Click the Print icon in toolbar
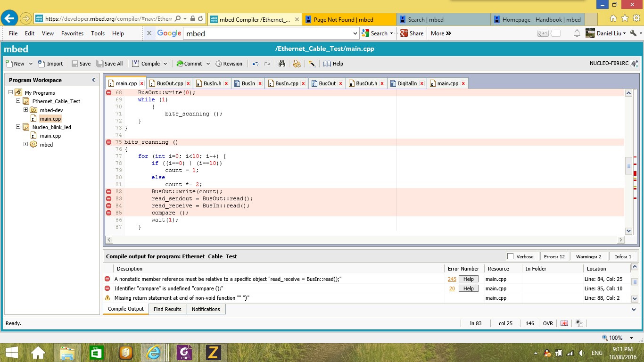This screenshot has width=644, height=362. click(x=297, y=64)
